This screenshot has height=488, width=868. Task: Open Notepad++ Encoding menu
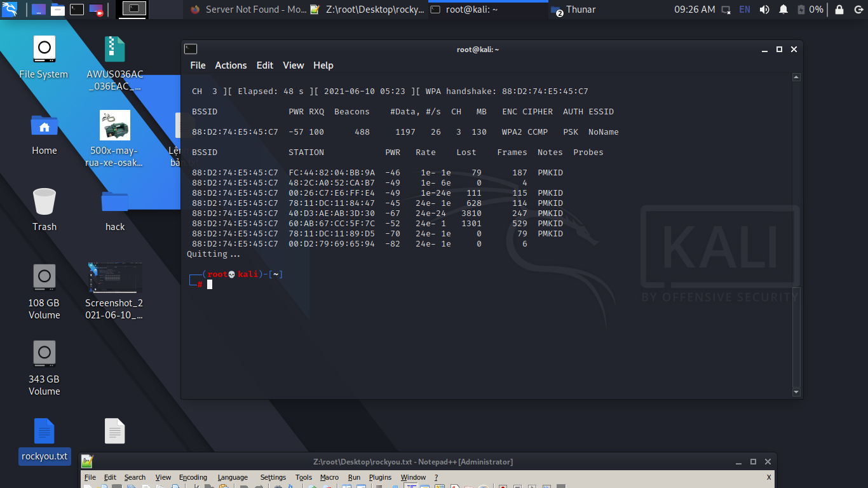click(193, 477)
